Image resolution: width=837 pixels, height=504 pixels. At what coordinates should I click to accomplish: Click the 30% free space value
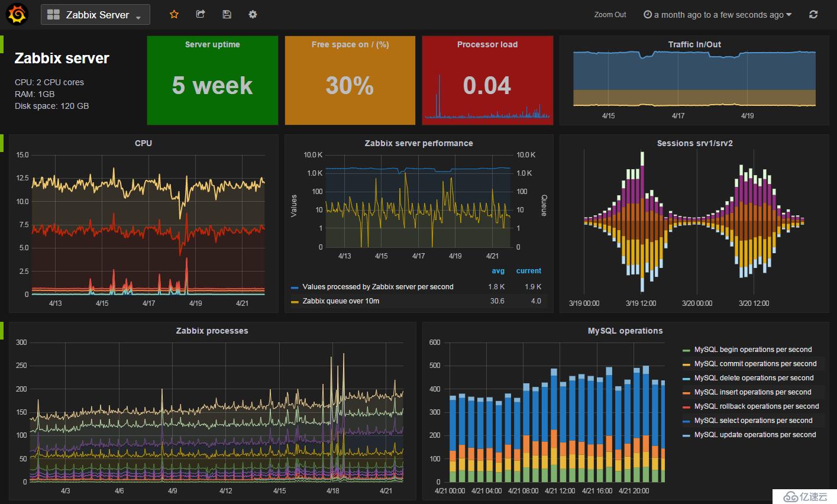(350, 86)
